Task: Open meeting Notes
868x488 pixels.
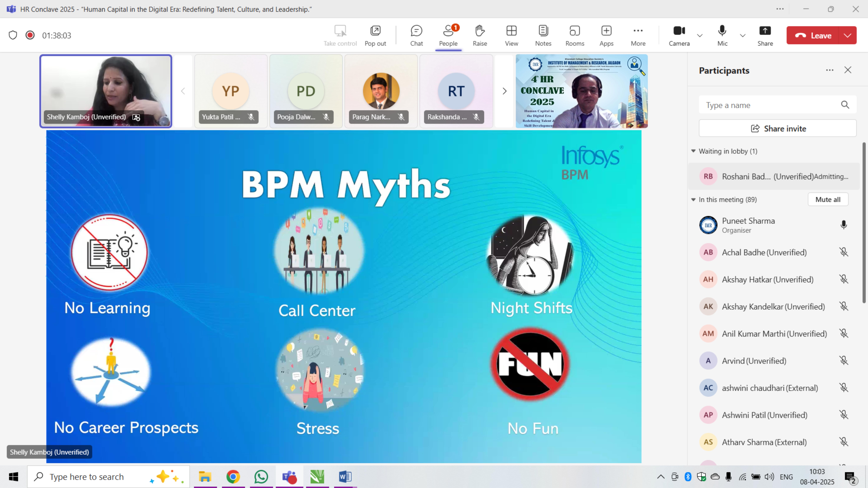Action: (543, 35)
